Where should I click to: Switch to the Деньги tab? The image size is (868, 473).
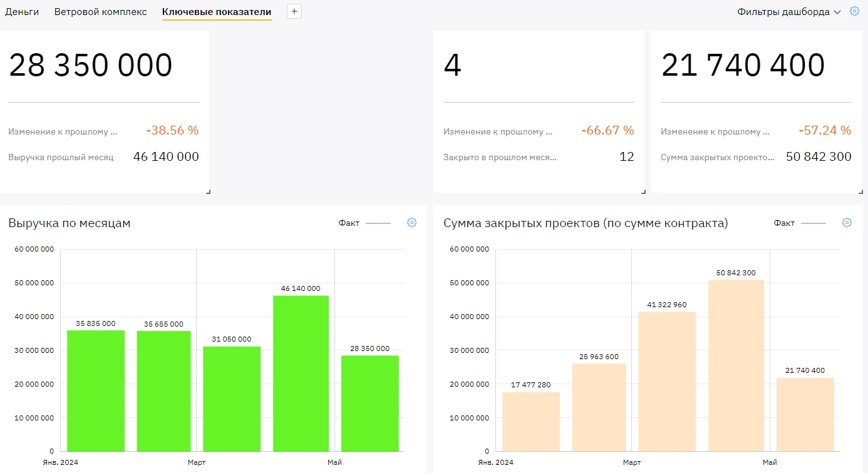point(22,12)
